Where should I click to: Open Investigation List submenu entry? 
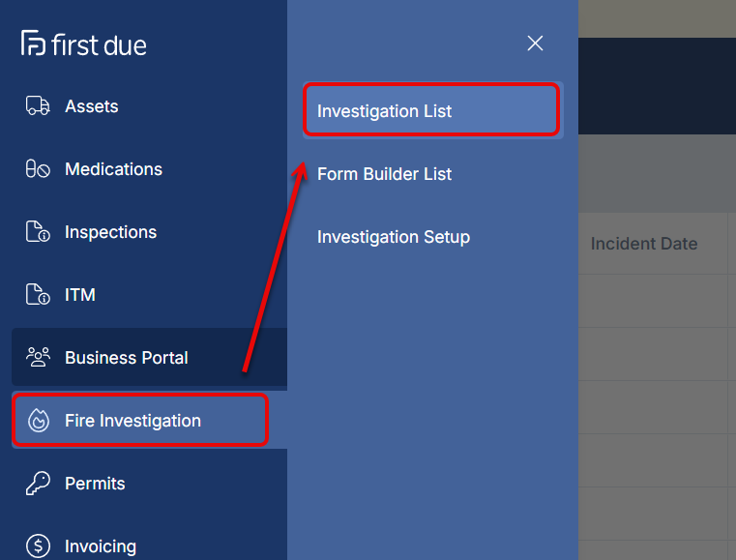click(x=432, y=110)
